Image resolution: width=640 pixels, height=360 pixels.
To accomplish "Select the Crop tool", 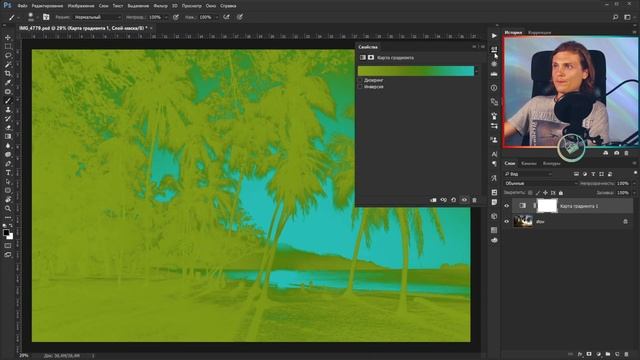I will [8, 73].
